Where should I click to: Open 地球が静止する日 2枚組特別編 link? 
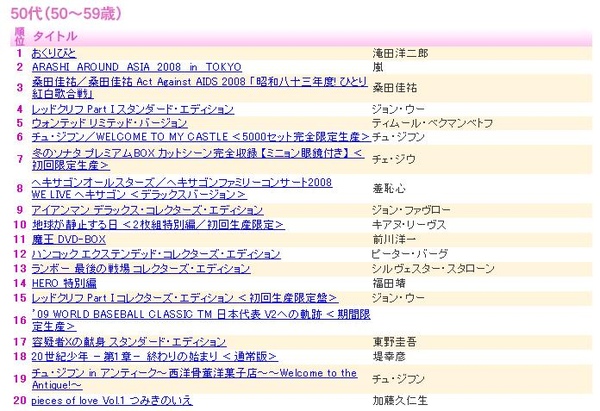click(158, 224)
